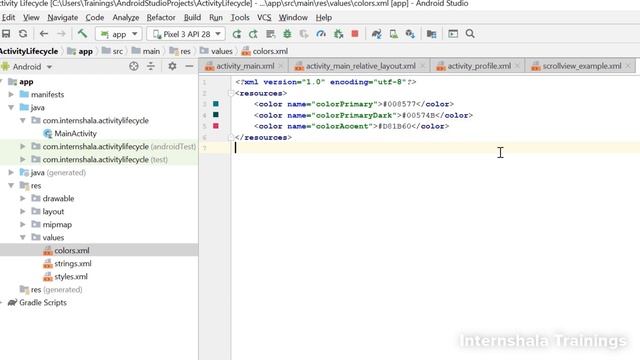Open the AVD Manager icon
Image resolution: width=640 pixels, height=360 pixels.
[x=393, y=34]
